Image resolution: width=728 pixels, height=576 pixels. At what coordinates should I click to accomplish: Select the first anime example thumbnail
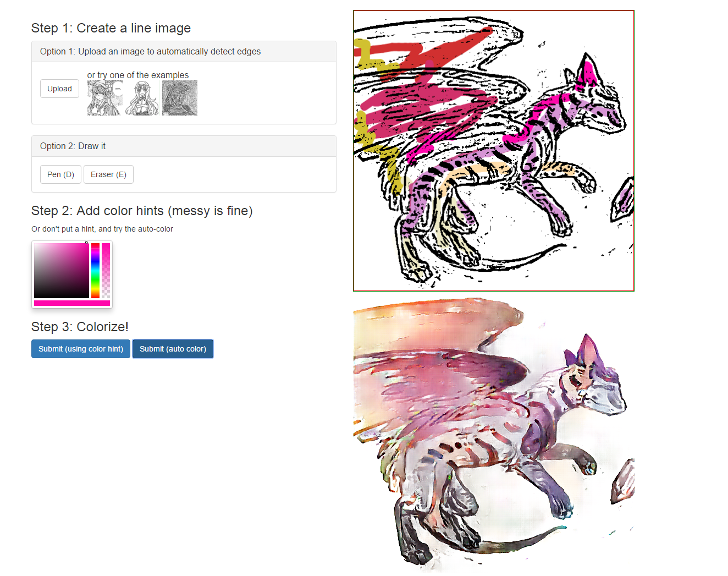[104, 98]
